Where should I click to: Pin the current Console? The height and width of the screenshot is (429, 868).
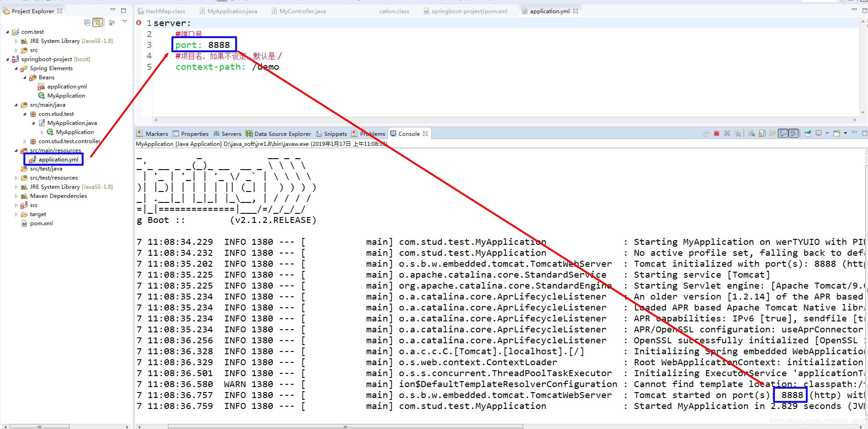[x=807, y=133]
